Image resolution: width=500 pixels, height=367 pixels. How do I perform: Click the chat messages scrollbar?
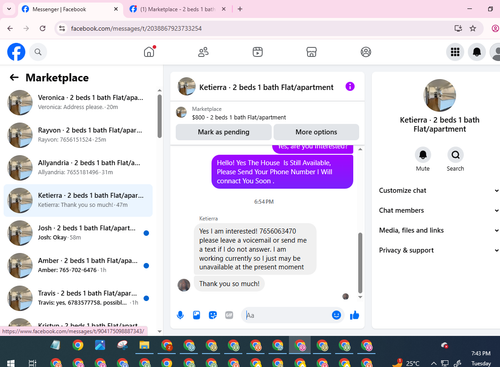point(360,263)
